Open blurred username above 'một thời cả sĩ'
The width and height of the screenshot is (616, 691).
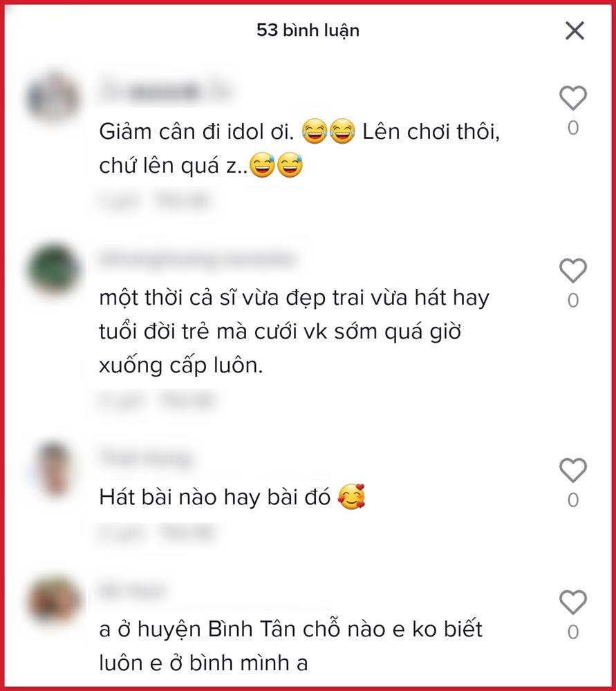[x=197, y=258]
